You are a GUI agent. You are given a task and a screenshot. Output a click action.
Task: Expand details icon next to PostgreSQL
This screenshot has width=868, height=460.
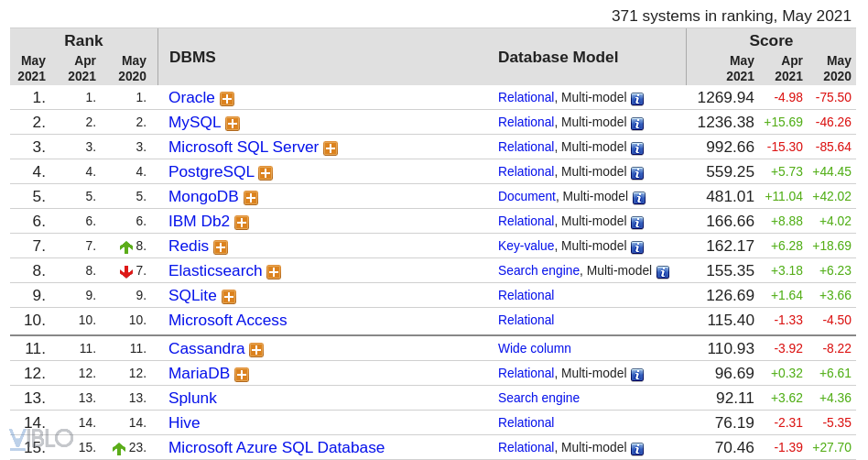pyautogui.click(x=266, y=173)
